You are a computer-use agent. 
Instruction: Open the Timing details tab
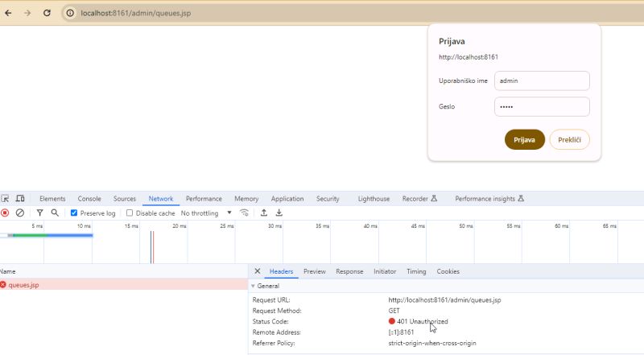click(416, 271)
